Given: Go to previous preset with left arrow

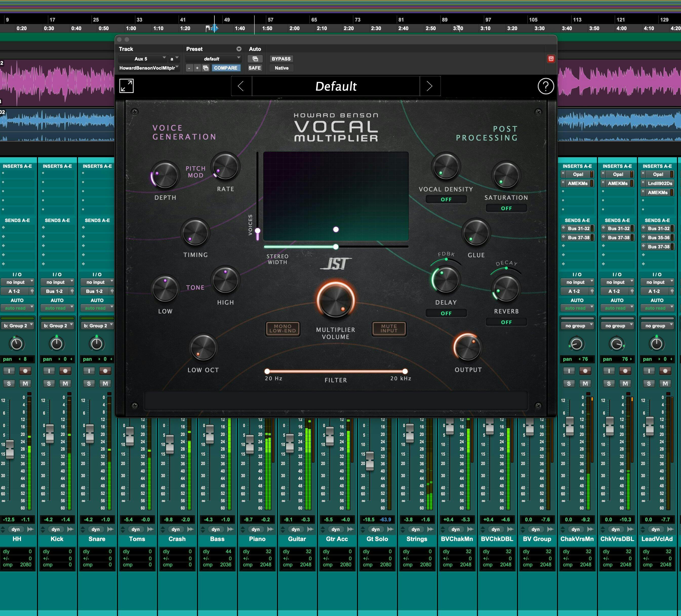Looking at the screenshot, I should (x=241, y=86).
